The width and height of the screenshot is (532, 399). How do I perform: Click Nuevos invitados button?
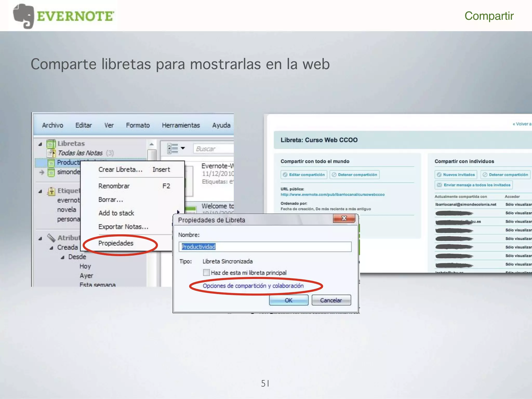coord(456,175)
